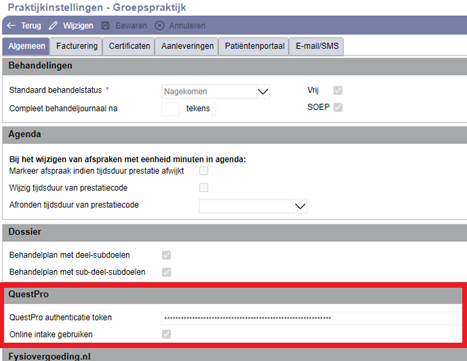Open the Certificaten tab

tap(129, 46)
